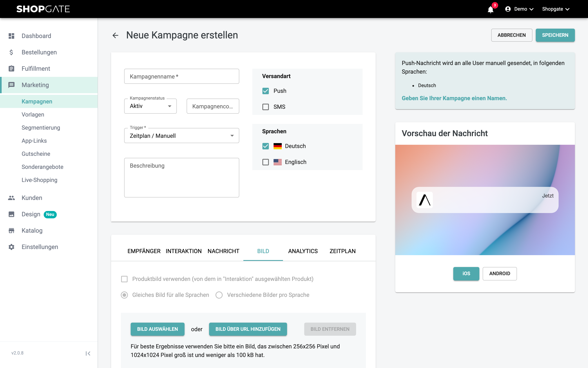Click the user account avatar icon

tap(508, 9)
